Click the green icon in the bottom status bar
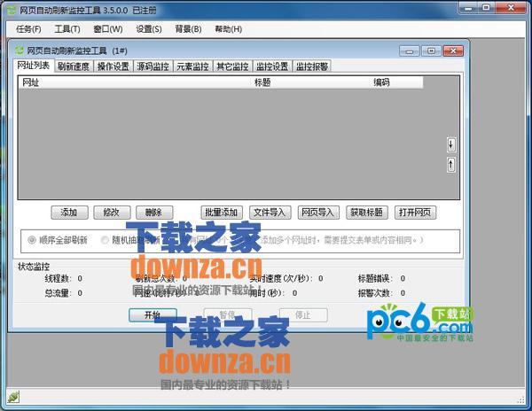 click(12, 396)
